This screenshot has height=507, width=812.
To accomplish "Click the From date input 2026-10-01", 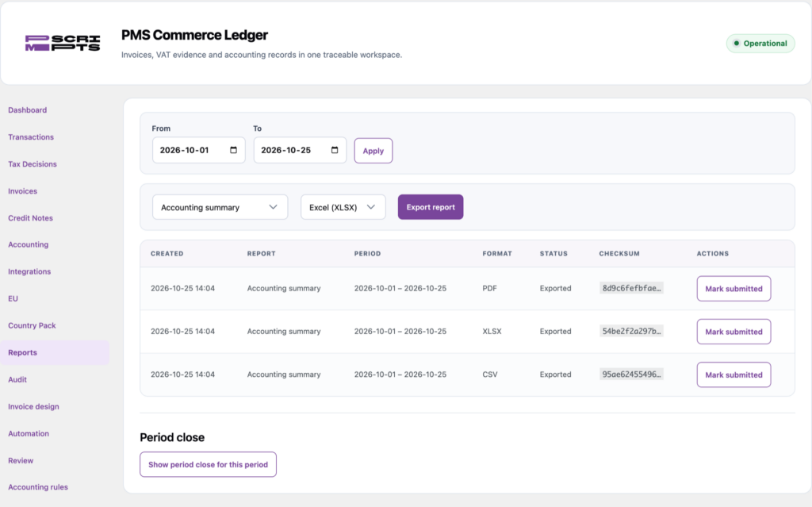I will [199, 150].
